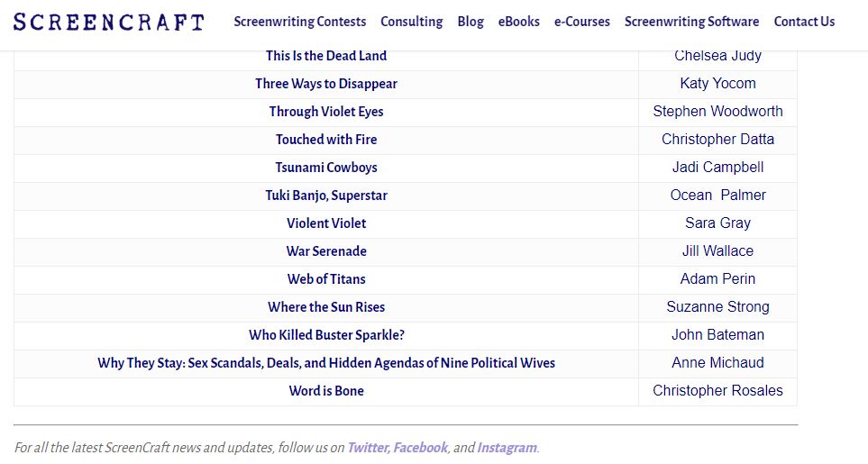Select the "Word is Bone" title
Viewport: 868px width, 464px height.
click(326, 391)
